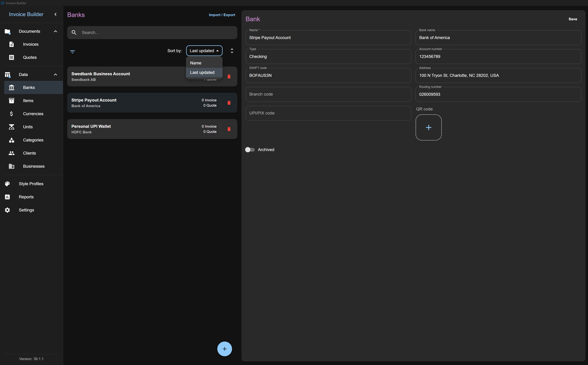Select the Swedbank Business Account card
The height and width of the screenshot is (365, 588).
coord(152,77)
